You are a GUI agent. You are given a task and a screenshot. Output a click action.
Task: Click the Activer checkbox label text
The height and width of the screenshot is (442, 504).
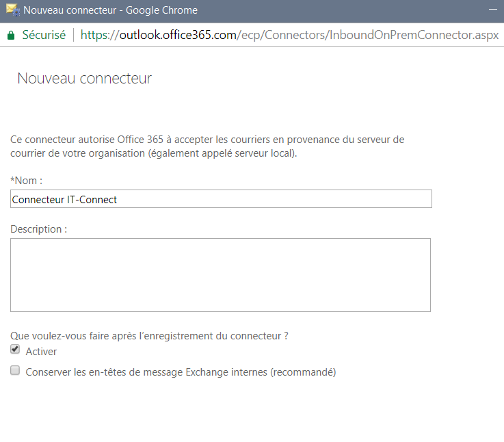click(41, 351)
